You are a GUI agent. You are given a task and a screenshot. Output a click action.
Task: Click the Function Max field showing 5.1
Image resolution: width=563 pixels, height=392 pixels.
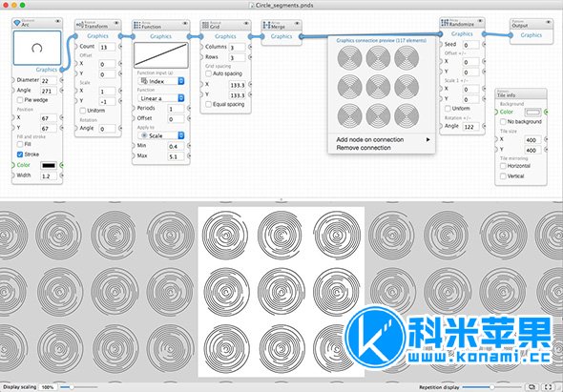176,156
